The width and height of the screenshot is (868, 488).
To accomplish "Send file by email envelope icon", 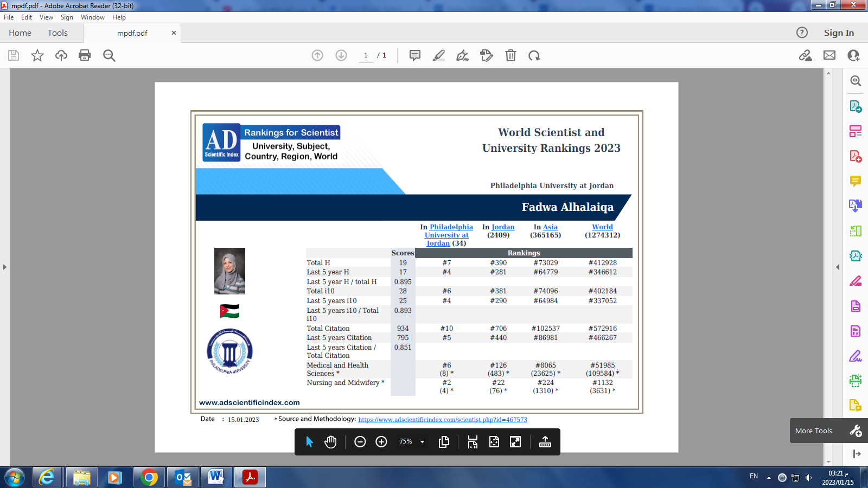I will [x=829, y=55].
